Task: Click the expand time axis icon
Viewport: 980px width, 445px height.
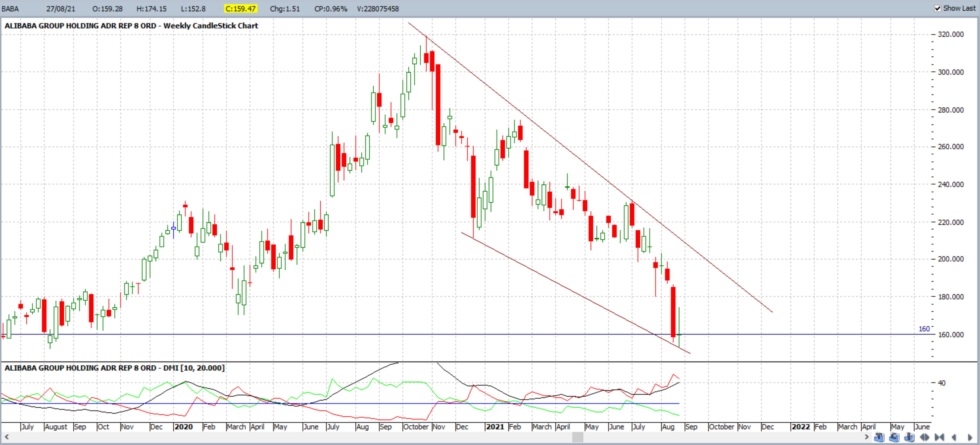Action: pyautogui.click(x=924, y=437)
